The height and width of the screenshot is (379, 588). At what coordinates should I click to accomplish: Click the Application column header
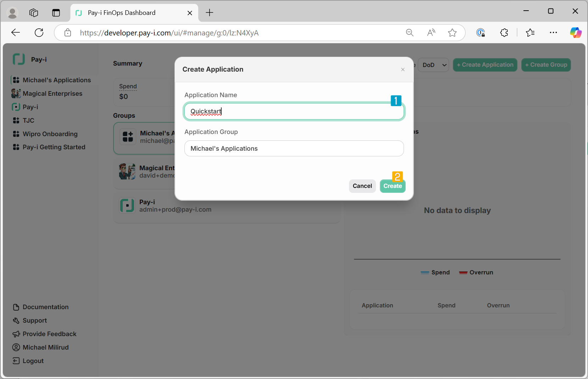[x=377, y=305]
